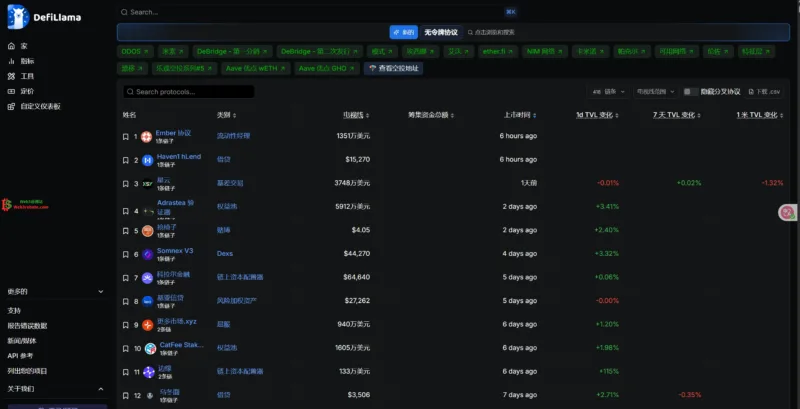Focus the Search protocols input field
Image resolution: width=800 pixels, height=409 pixels.
(x=190, y=92)
